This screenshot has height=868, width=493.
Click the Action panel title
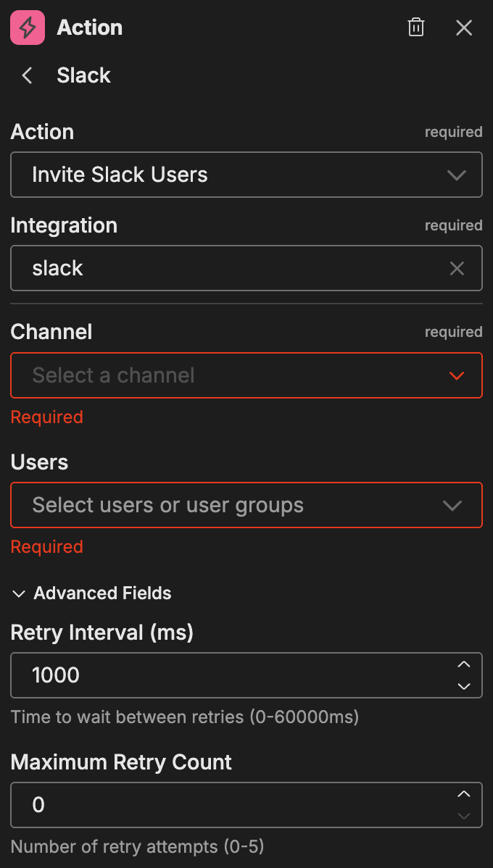[89, 28]
